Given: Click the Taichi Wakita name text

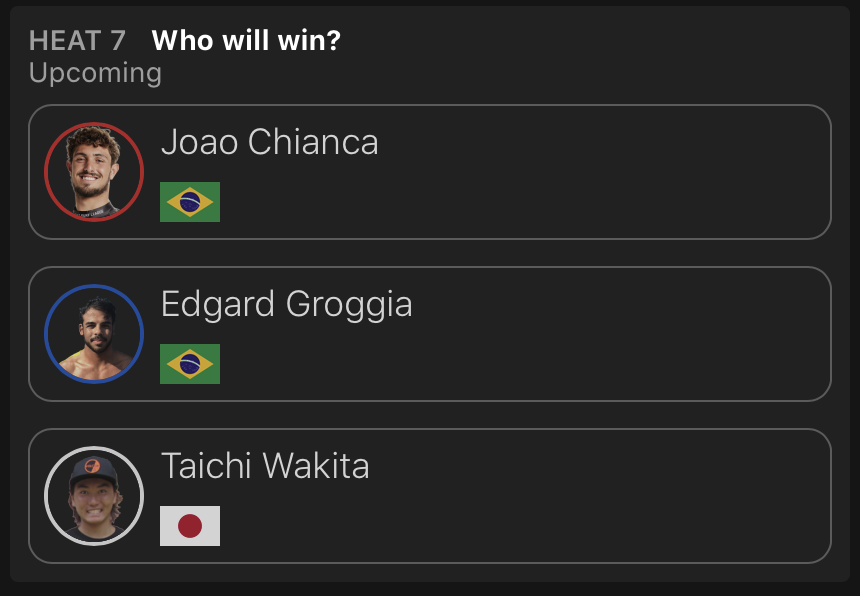Looking at the screenshot, I should pos(265,466).
